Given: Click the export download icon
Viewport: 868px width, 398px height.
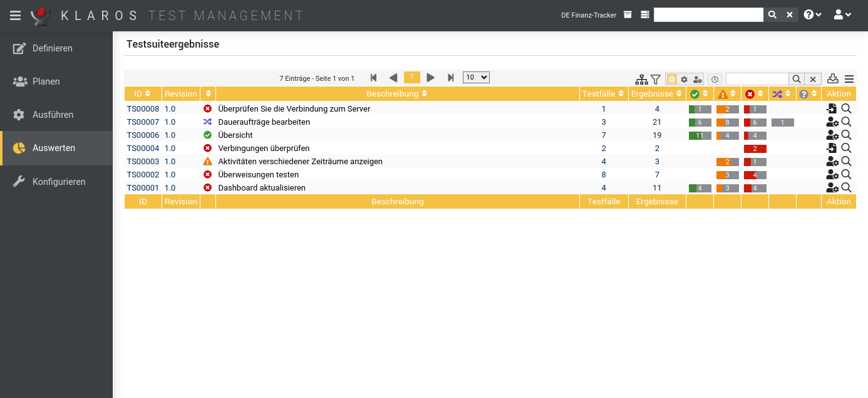Looking at the screenshot, I should pos(833,78).
